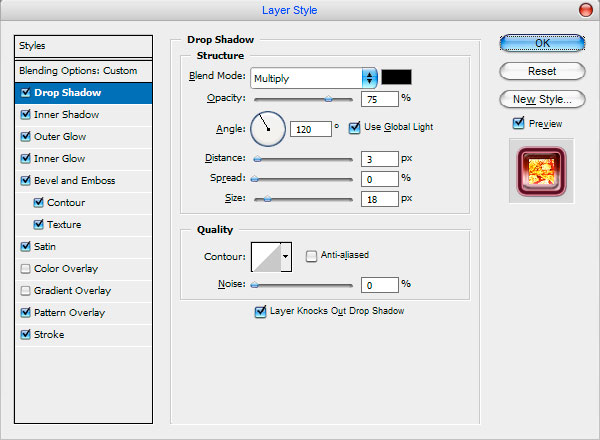Click the contour curve thumbnail

click(266, 257)
